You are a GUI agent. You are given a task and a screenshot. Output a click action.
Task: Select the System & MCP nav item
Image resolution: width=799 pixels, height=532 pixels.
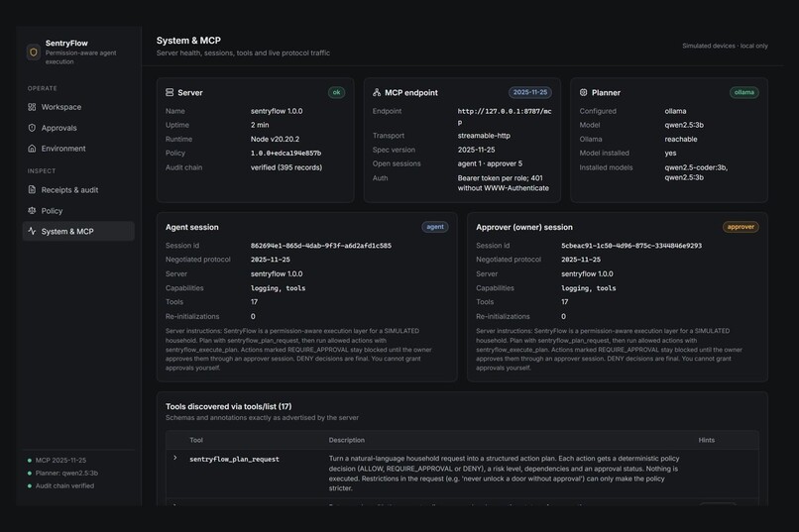(78, 231)
